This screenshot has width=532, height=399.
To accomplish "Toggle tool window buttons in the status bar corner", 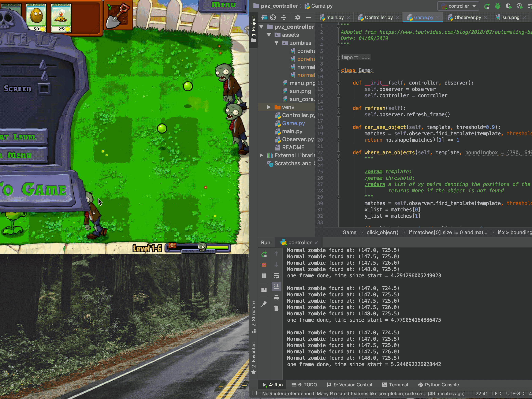I will (x=254, y=394).
